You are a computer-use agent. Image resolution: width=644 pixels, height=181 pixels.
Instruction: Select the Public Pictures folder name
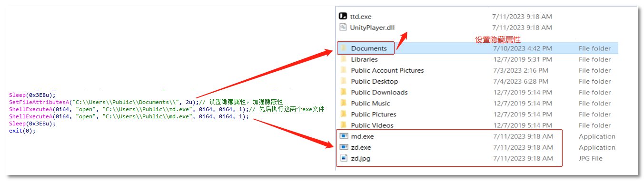coord(373,114)
